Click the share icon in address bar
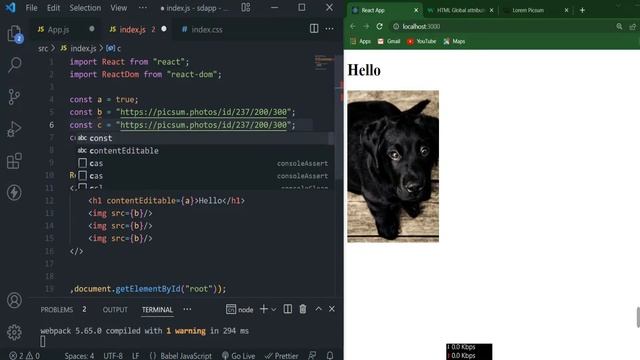 pyautogui.click(x=633, y=27)
